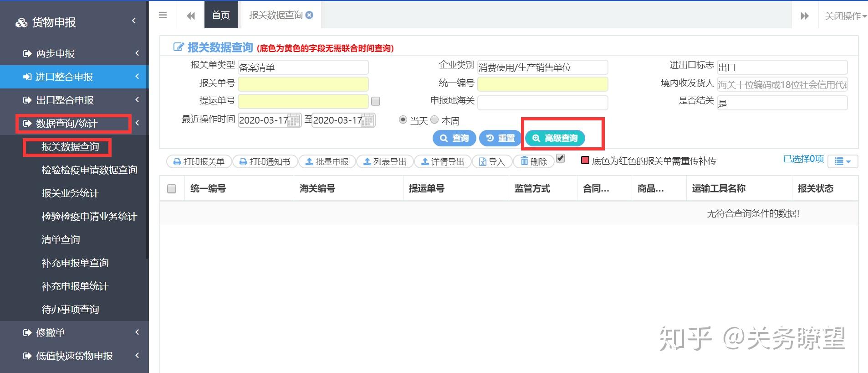Screen dimensions: 868x373
Task: Click the 导入 import button
Action: 492,161
